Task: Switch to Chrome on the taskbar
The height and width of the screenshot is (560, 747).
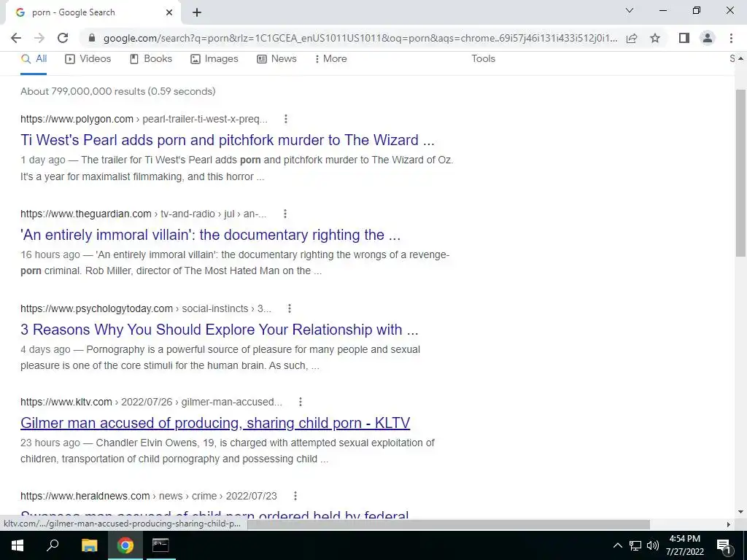Action: pos(125,545)
